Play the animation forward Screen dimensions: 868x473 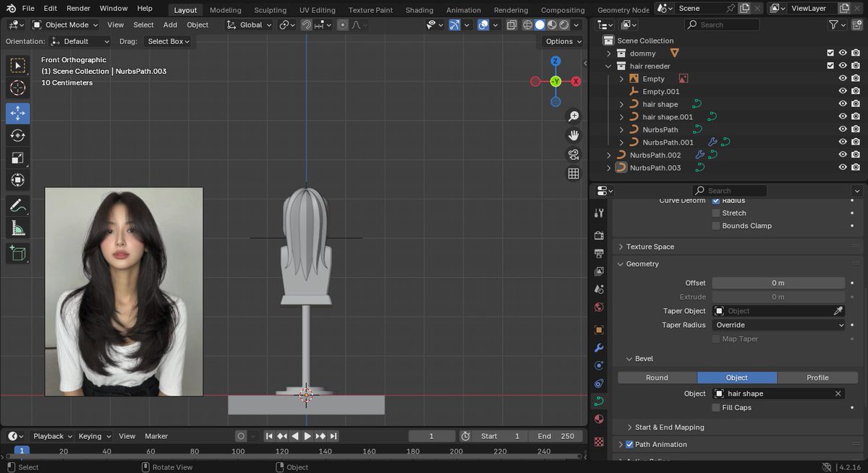tap(307, 436)
